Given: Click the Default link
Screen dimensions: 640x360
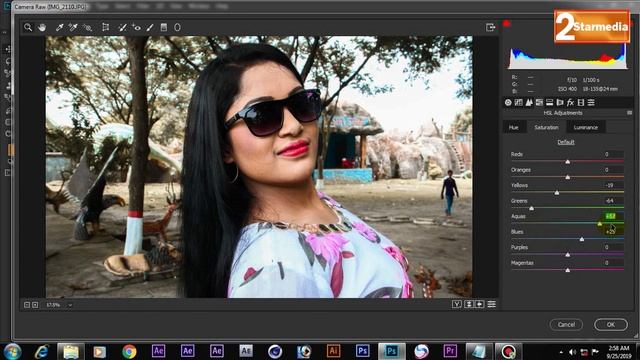Looking at the screenshot, I should [566, 142].
